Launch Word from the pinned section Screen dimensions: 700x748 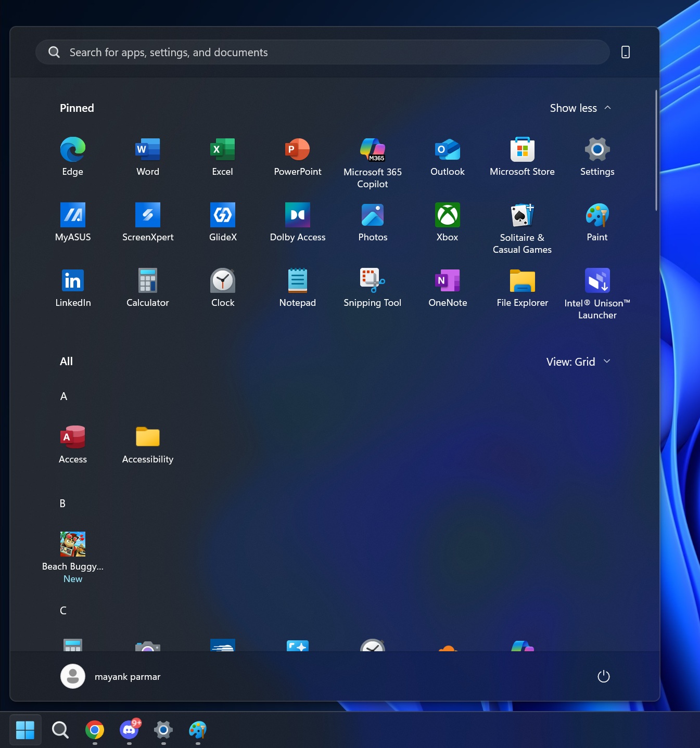[x=148, y=157]
